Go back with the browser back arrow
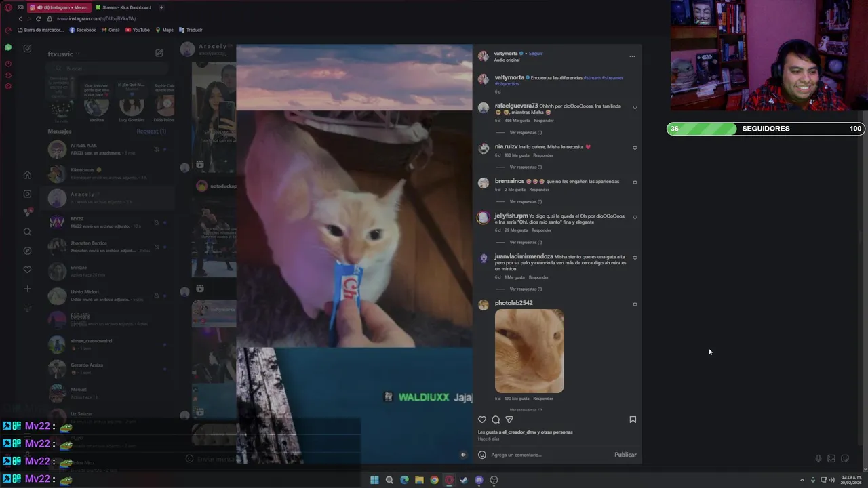868x488 pixels. 20,19
